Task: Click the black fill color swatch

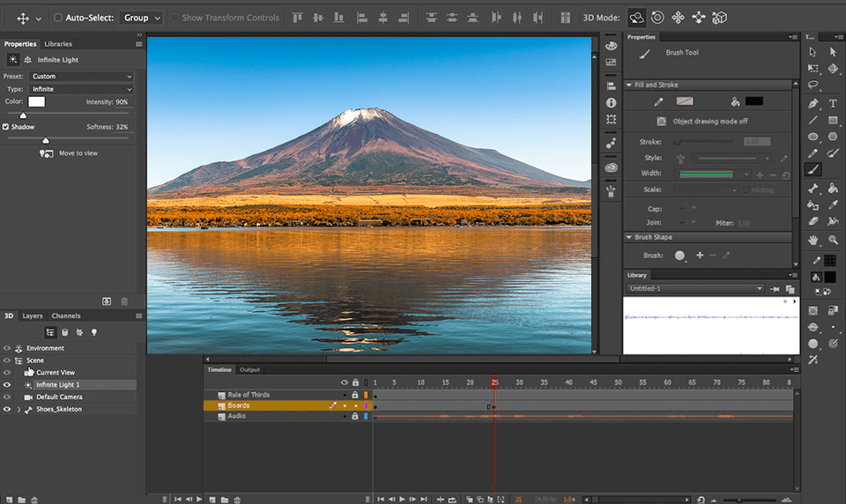Action: pyautogui.click(x=753, y=101)
